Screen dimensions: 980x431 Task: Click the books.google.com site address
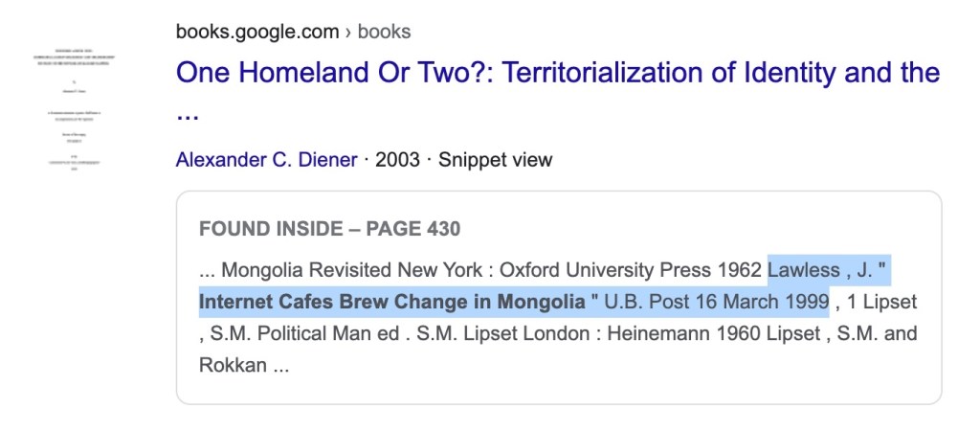pos(256,32)
